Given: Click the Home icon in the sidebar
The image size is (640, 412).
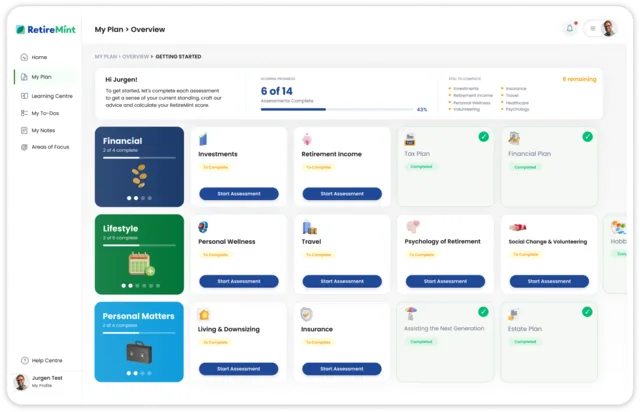Looking at the screenshot, I should point(24,57).
